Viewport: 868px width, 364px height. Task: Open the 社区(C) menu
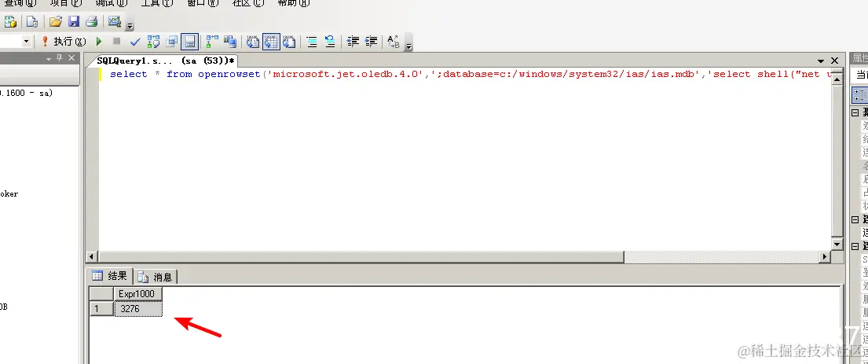248,3
